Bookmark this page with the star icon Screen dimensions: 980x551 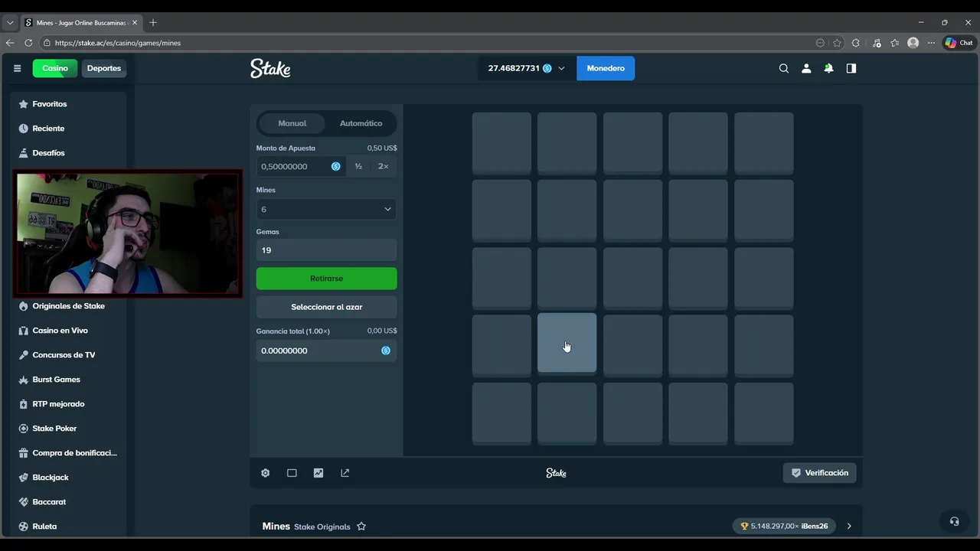pyautogui.click(x=837, y=43)
